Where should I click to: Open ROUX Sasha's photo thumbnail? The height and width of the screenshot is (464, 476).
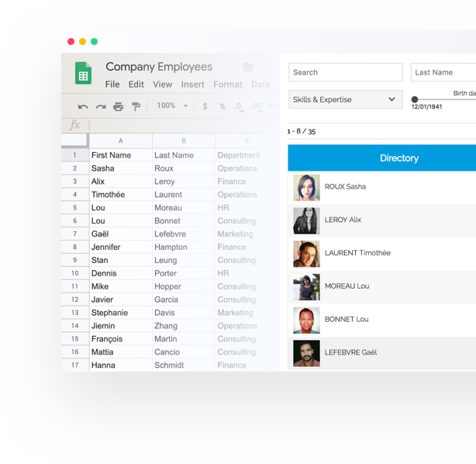(x=306, y=188)
